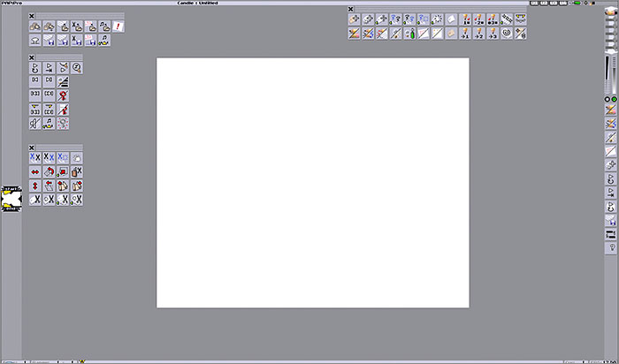Select the spiral swirl tool icon
The width and height of the screenshot is (619, 364).
pos(506,33)
